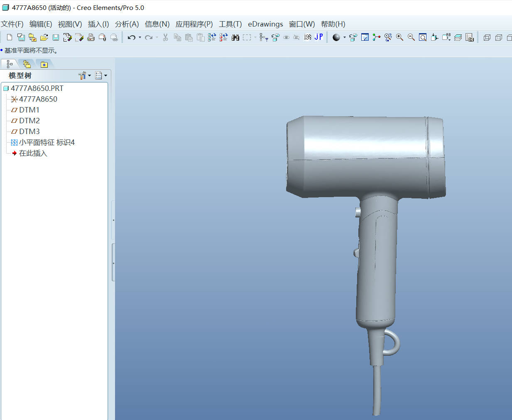Viewport: 512px width, 420px height.
Task: Click the Zoom Out magnifier icon
Action: pos(411,37)
